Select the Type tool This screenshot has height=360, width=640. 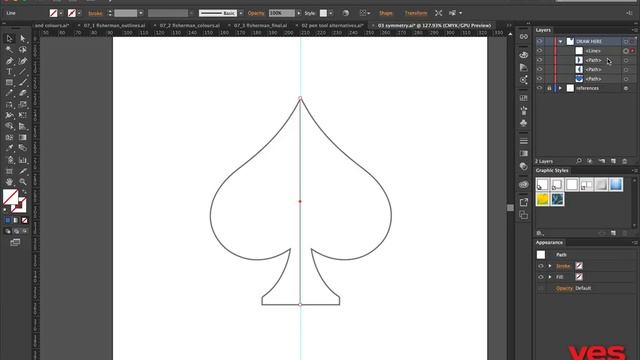tap(9, 71)
